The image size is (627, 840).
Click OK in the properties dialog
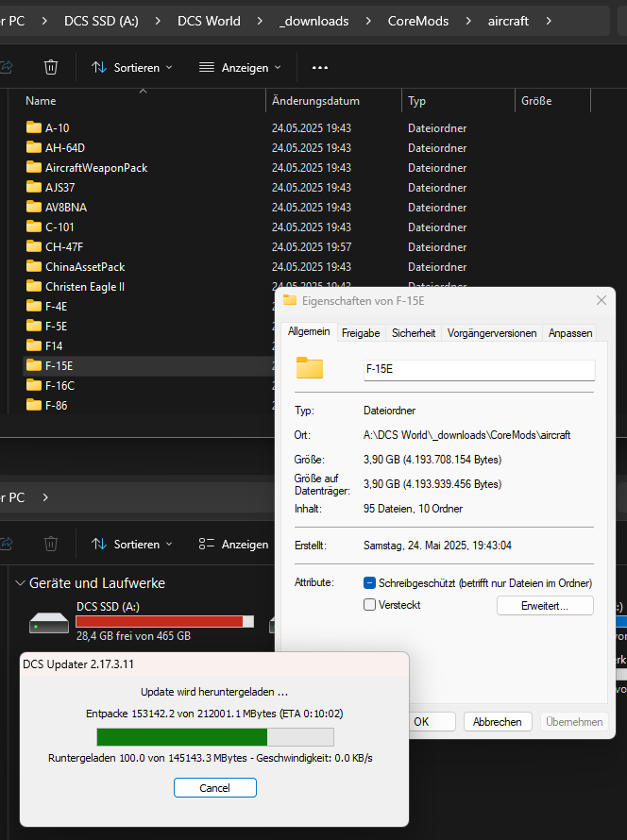tap(432, 722)
